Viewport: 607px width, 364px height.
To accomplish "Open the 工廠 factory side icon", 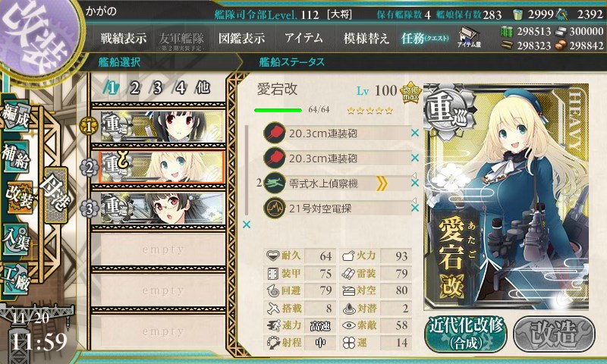I will (15, 278).
